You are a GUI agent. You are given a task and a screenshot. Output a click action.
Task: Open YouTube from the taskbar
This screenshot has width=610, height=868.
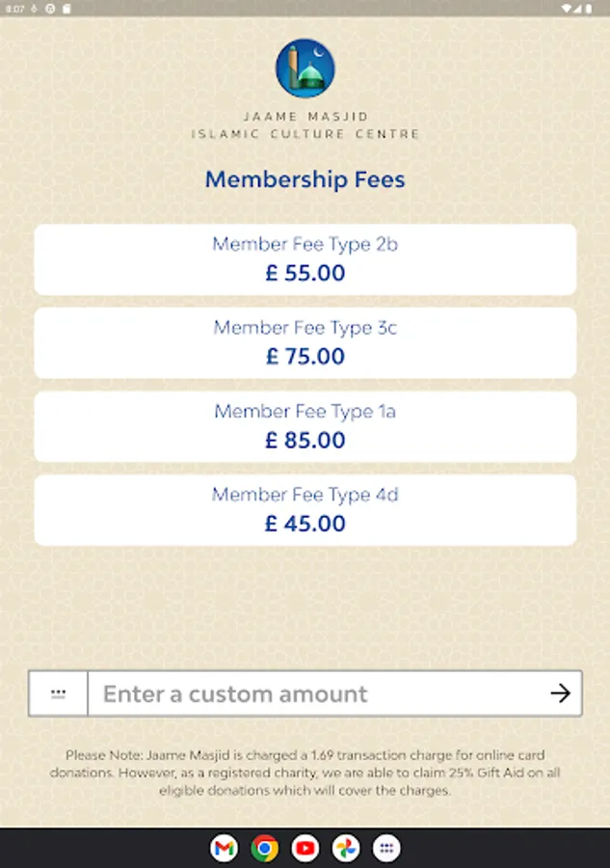pos(305,848)
